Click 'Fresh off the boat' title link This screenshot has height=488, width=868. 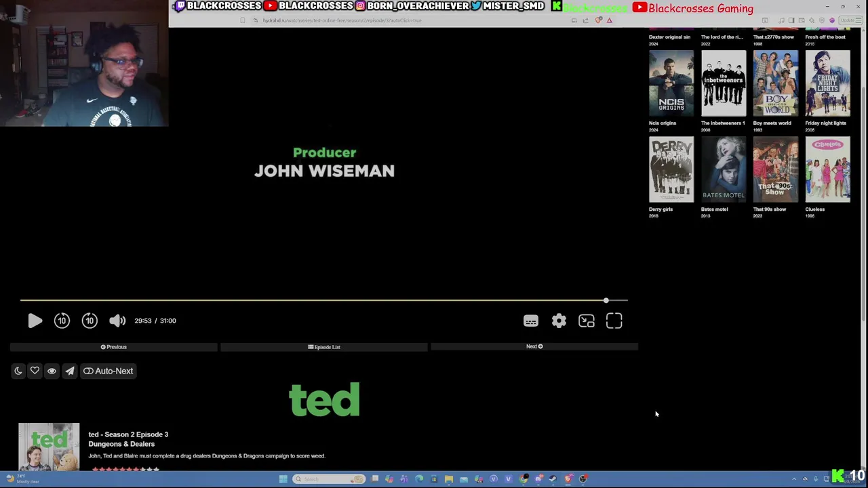coord(825,37)
